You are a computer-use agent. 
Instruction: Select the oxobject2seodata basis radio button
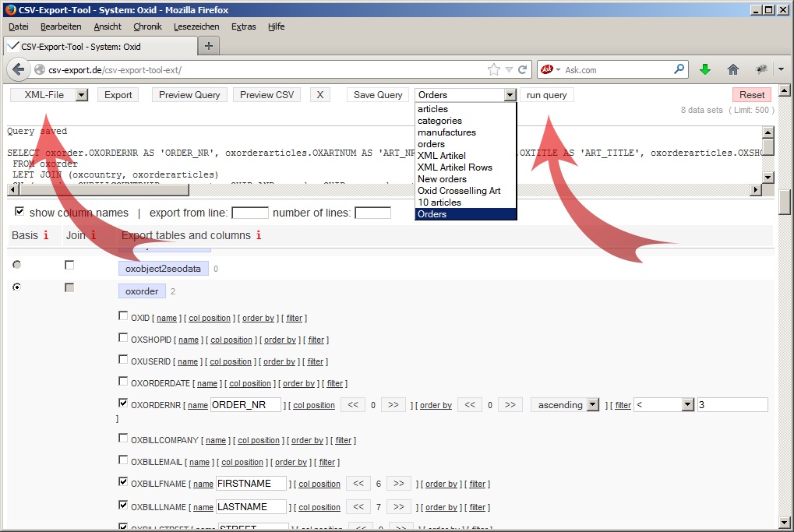(x=16, y=265)
